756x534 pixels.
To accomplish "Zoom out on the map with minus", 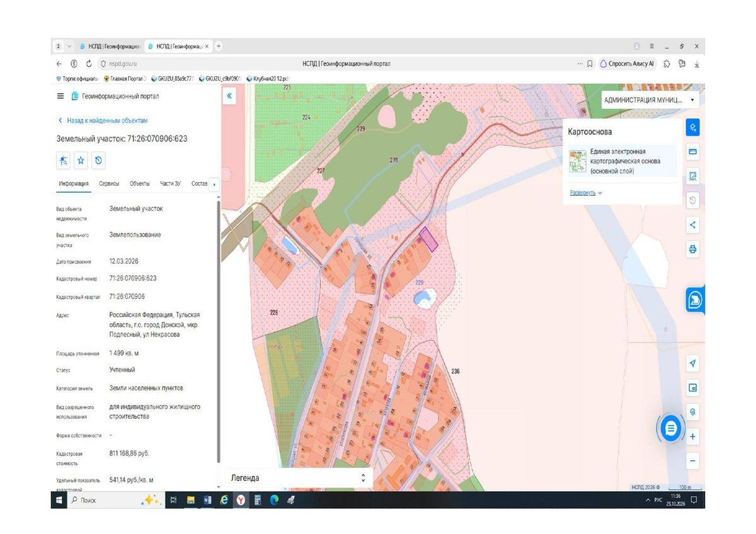I will pos(693,460).
